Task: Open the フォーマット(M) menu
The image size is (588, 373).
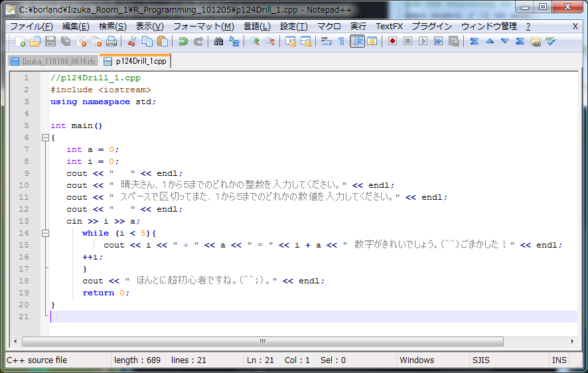Action: pos(204,27)
